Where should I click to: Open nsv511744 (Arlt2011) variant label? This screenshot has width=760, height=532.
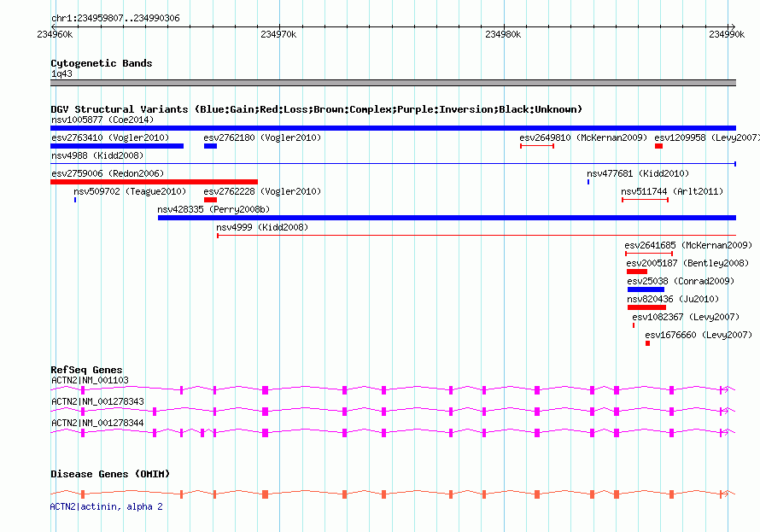coord(672,191)
